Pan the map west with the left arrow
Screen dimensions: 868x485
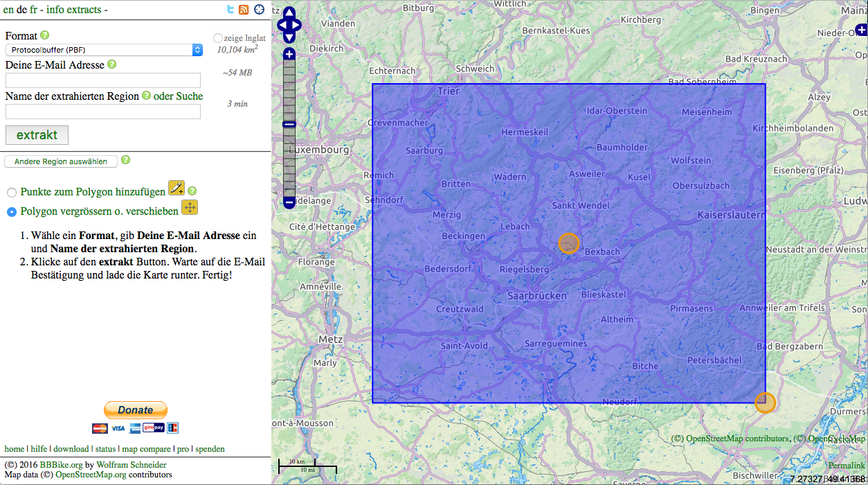282,26
